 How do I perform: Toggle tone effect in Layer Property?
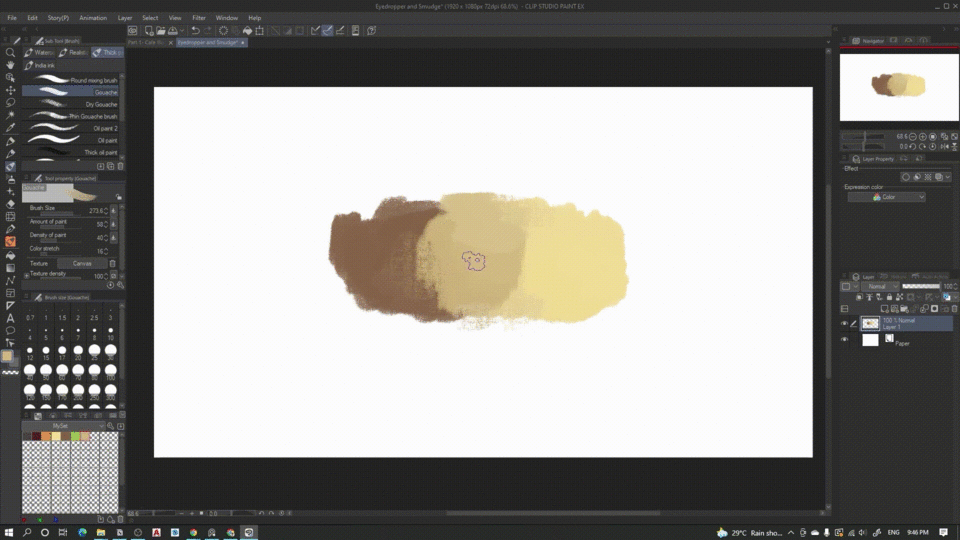(x=928, y=177)
